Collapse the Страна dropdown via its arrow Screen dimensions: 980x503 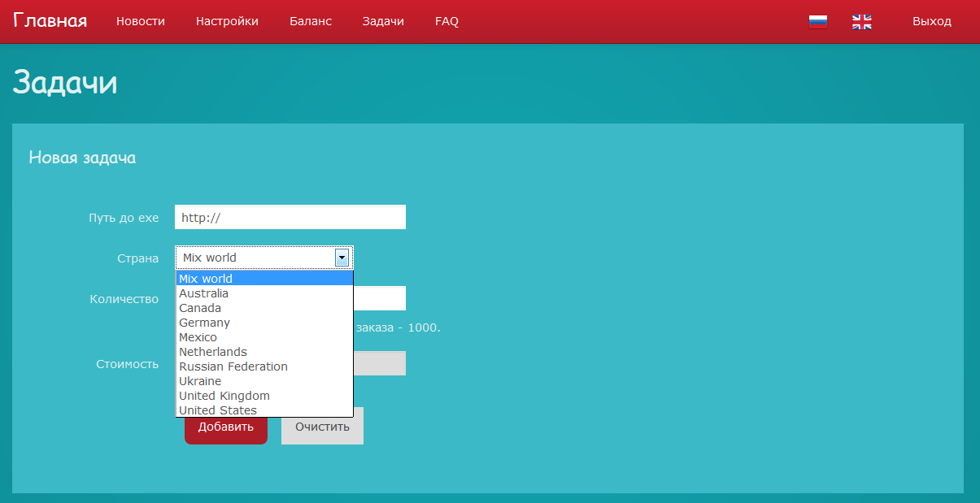[342, 258]
